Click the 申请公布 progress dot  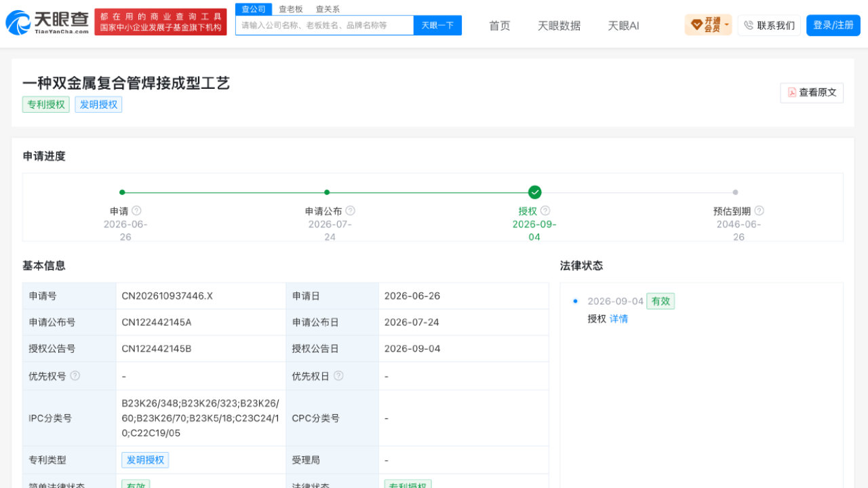[x=327, y=192]
